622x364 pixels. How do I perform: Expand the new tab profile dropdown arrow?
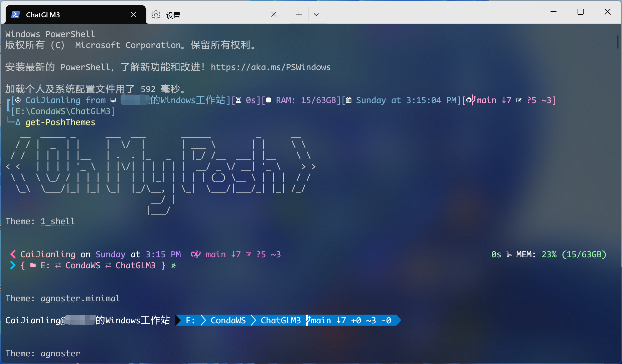pos(316,14)
